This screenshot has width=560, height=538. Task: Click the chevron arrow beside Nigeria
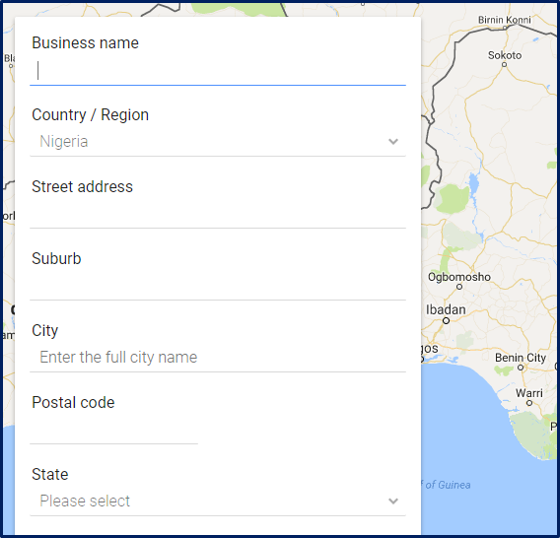(x=393, y=142)
